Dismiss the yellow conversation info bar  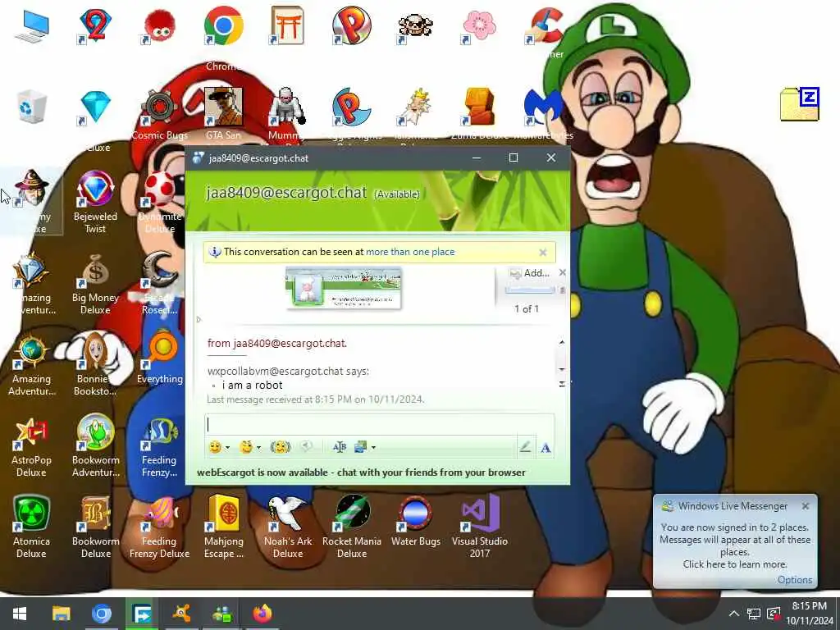click(x=543, y=253)
